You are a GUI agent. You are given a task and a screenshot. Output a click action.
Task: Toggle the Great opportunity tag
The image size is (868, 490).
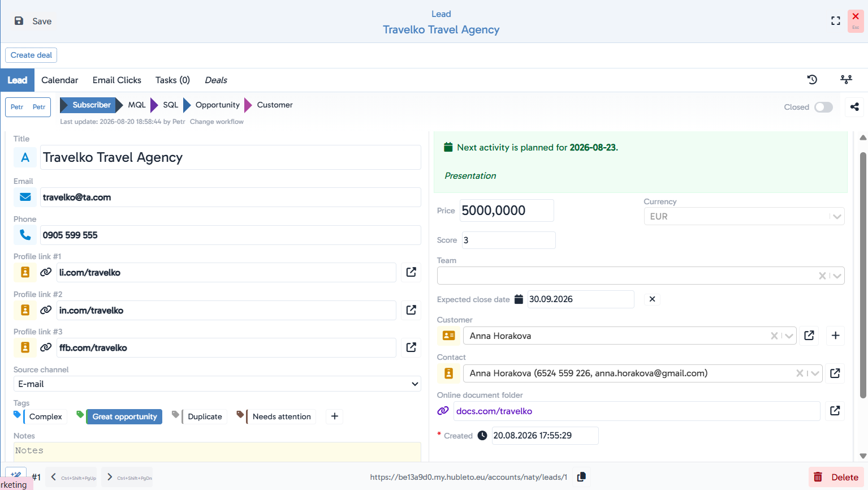(x=124, y=416)
